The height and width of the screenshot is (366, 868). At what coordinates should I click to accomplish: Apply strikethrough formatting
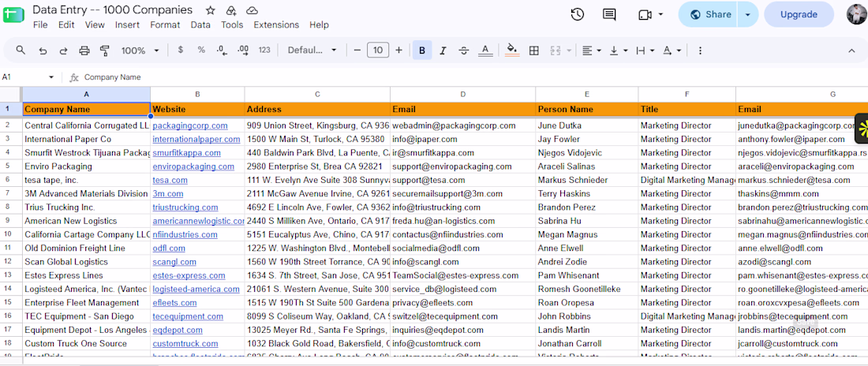coord(464,50)
